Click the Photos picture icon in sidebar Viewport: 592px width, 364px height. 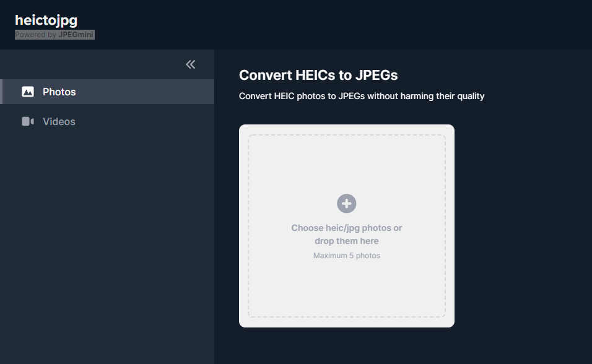click(x=28, y=92)
